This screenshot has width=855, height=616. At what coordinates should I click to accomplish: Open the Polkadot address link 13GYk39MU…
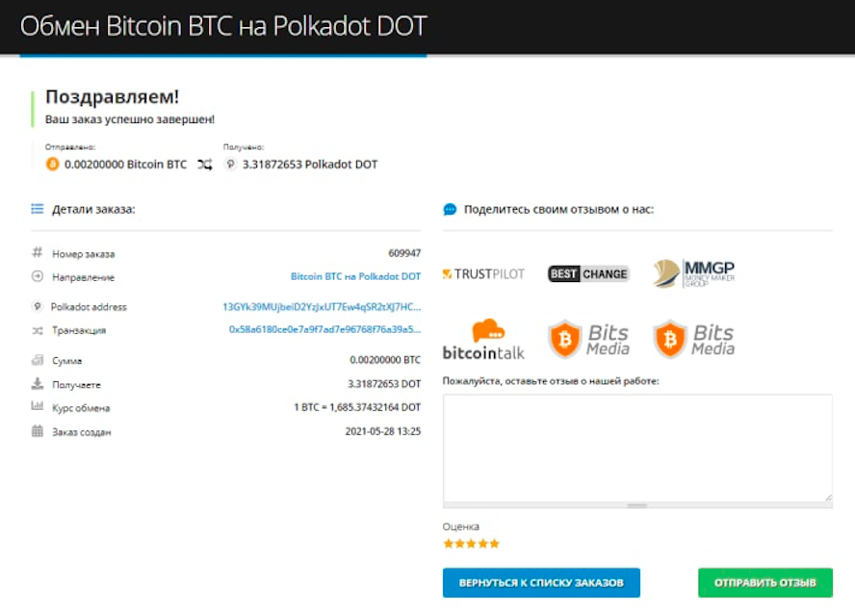coord(322,307)
